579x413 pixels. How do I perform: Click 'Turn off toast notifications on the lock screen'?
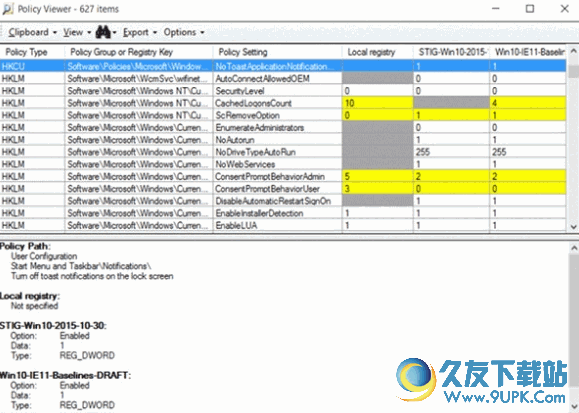[x=92, y=276]
